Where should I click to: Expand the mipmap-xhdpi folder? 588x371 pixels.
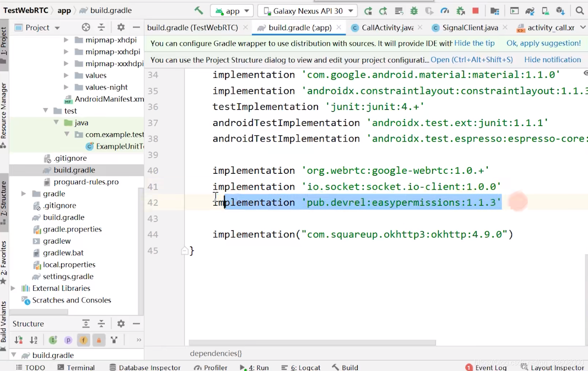point(66,40)
